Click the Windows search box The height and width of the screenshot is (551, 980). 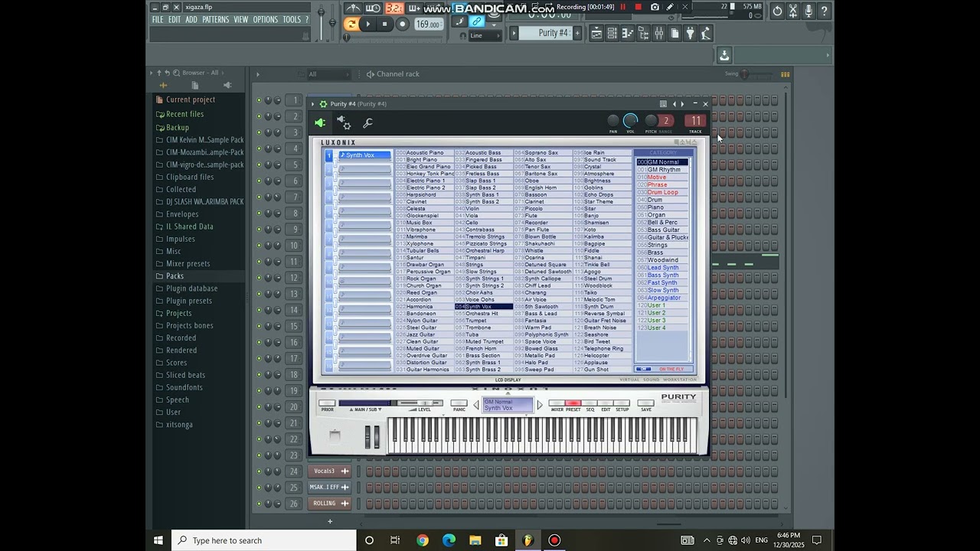(264, 540)
